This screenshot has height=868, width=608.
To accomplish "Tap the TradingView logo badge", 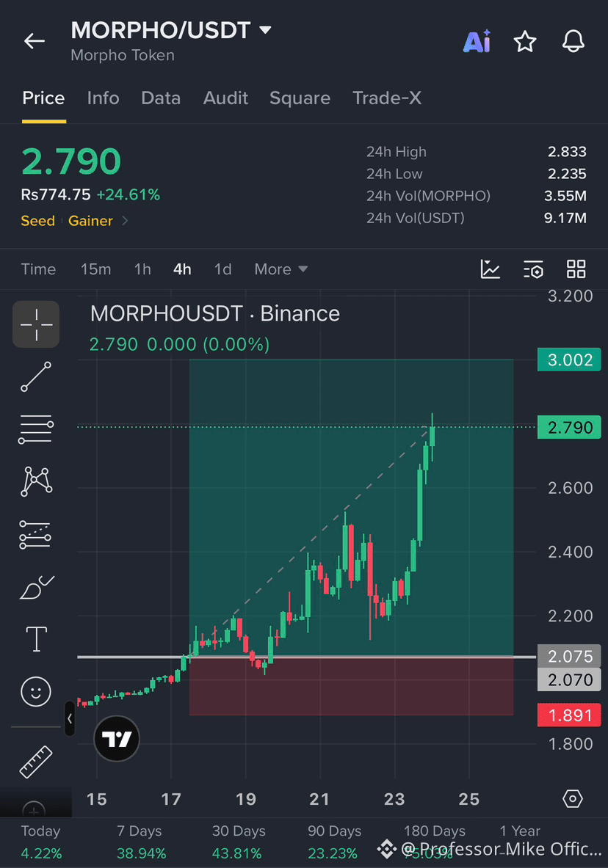I will coord(117,738).
